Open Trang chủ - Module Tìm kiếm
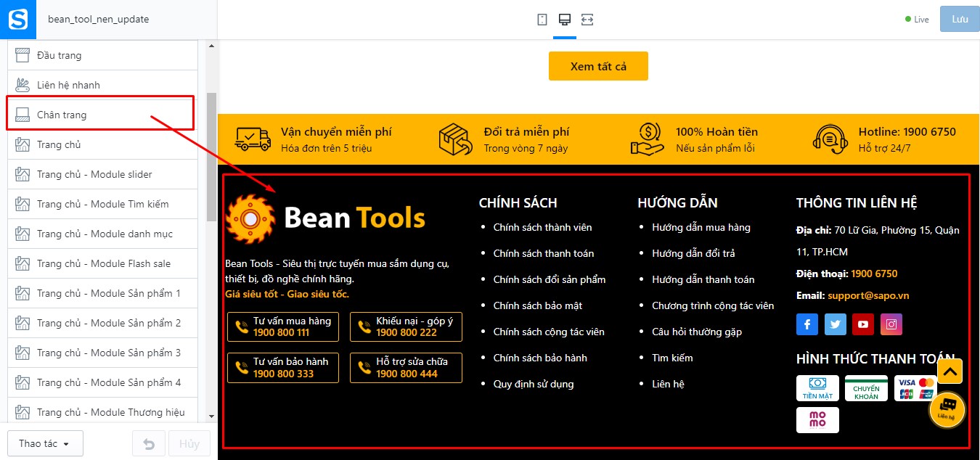980x460 pixels. pos(102,204)
